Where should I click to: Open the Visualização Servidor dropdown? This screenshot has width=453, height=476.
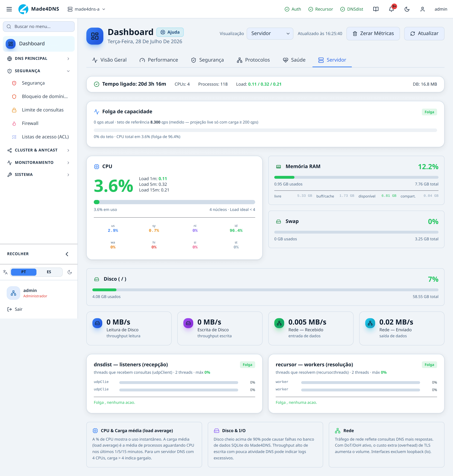[270, 33]
